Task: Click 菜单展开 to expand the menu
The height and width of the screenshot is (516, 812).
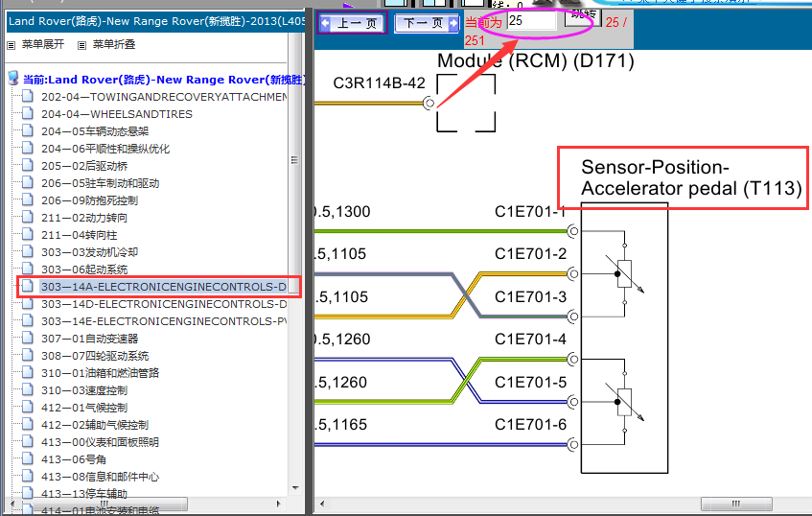Action: [43, 44]
